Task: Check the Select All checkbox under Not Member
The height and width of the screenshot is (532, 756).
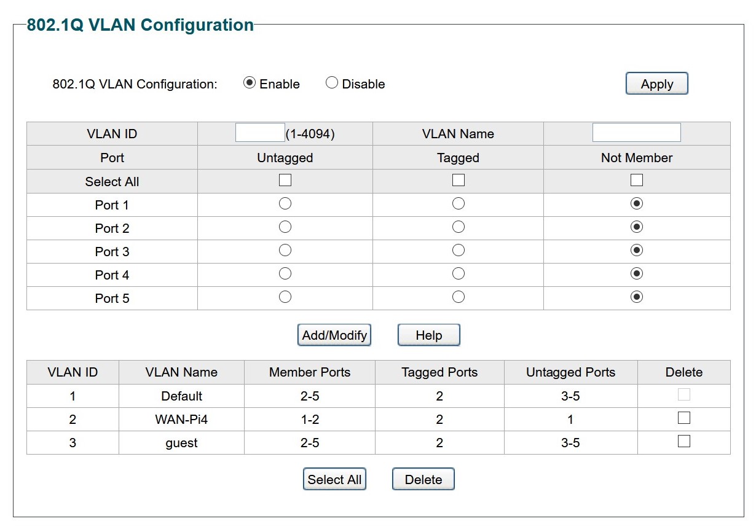Action: click(636, 179)
